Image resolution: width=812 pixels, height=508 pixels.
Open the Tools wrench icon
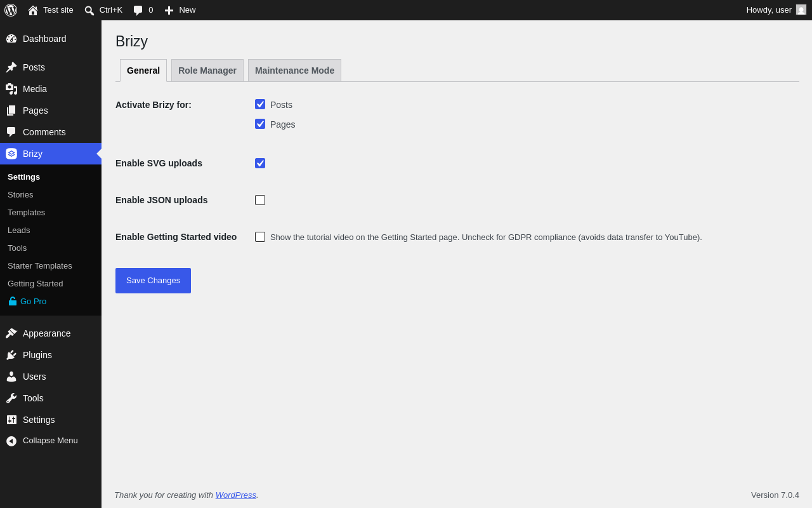click(x=11, y=398)
